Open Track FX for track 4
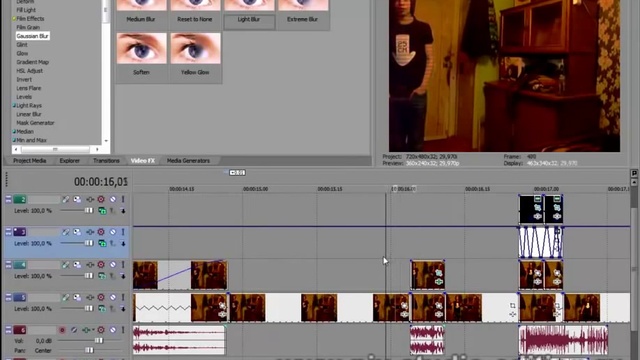Viewport: 640px width, 360px height. click(x=90, y=265)
